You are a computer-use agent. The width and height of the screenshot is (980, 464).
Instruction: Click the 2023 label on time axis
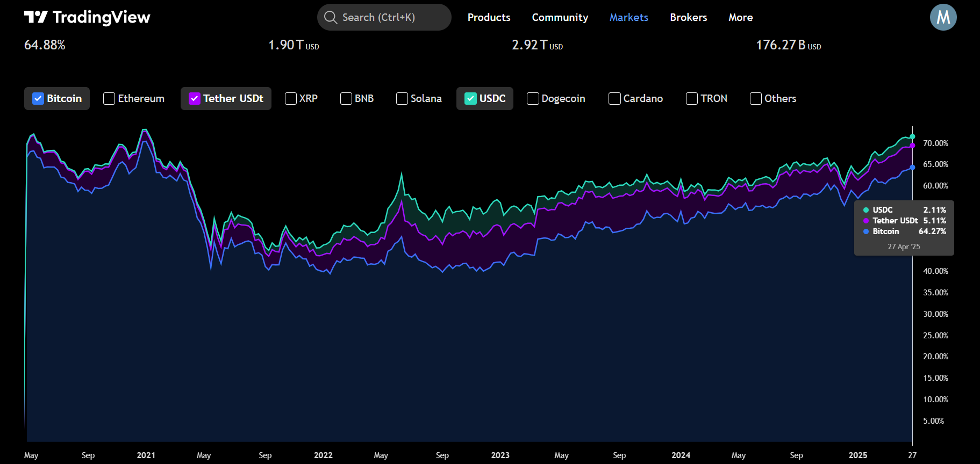coord(500,455)
